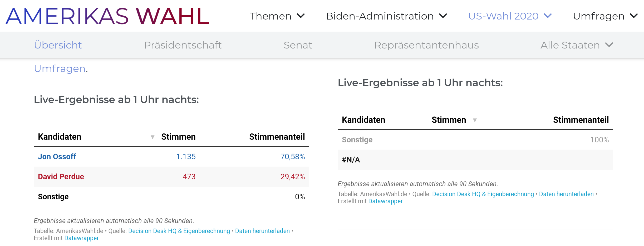Open the Biden-Administration dropdown arrow
The height and width of the screenshot is (246, 644).
pos(443,16)
